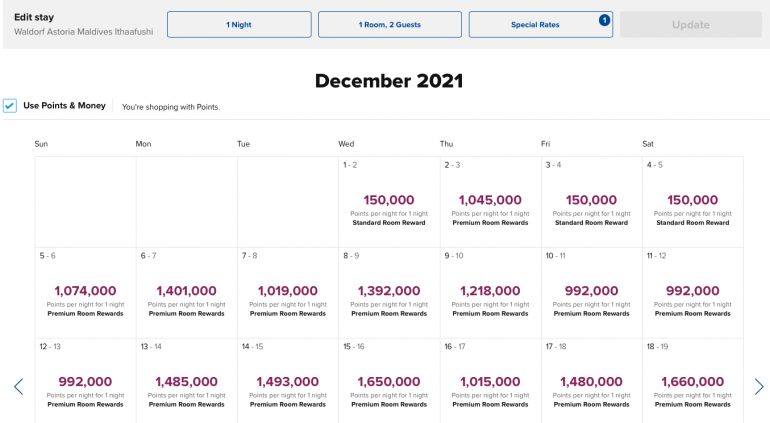Open the 1 Room, 2 Guests selector
Image resolution: width=770 pixels, height=423 pixels.
390,25
